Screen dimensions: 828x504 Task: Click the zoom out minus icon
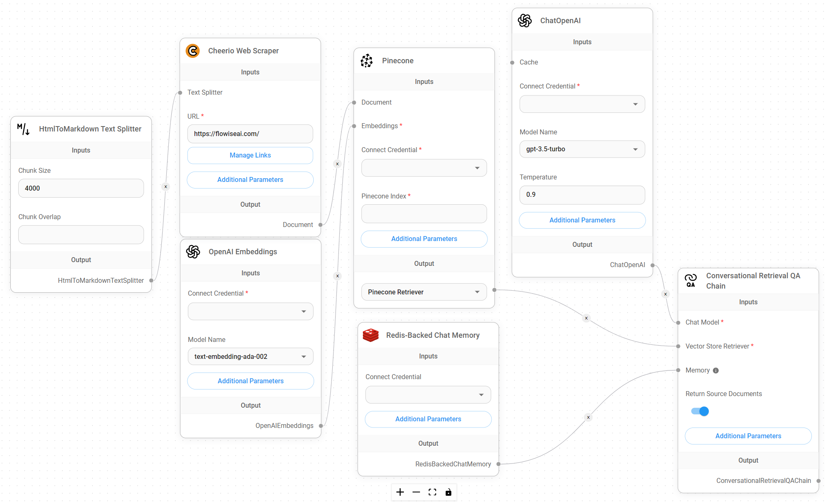click(x=416, y=492)
